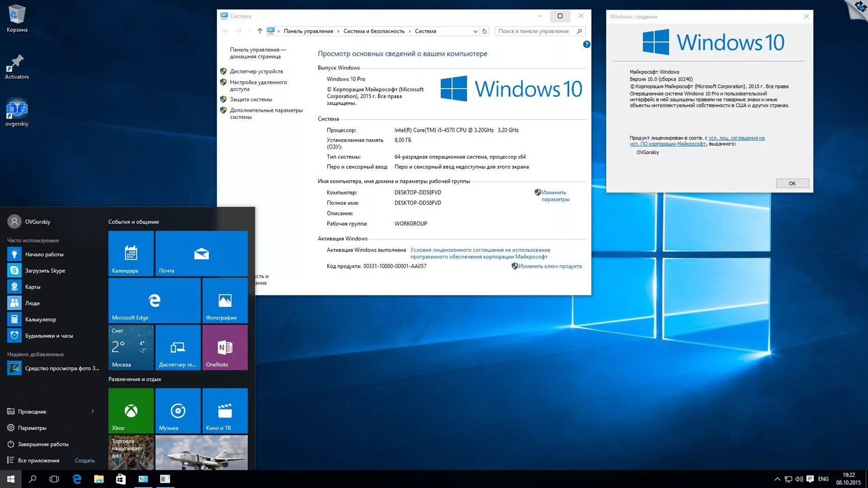Open the Торговля news tile

point(131,452)
